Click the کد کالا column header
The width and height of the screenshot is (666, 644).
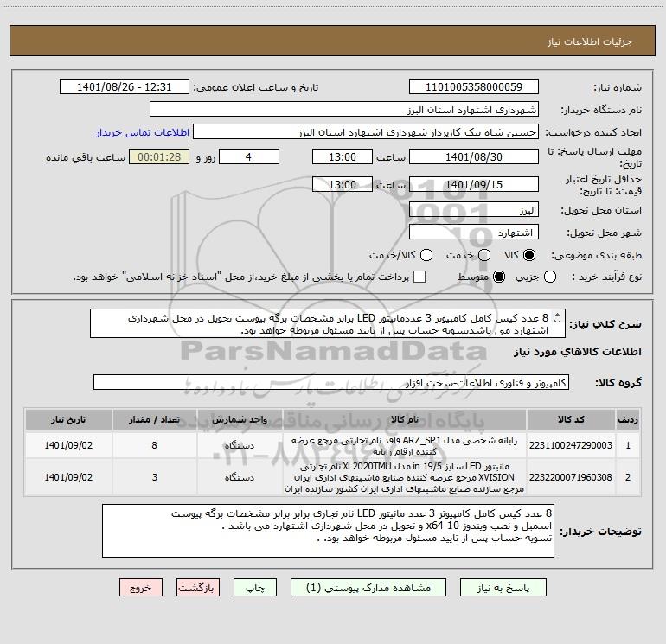(x=571, y=419)
